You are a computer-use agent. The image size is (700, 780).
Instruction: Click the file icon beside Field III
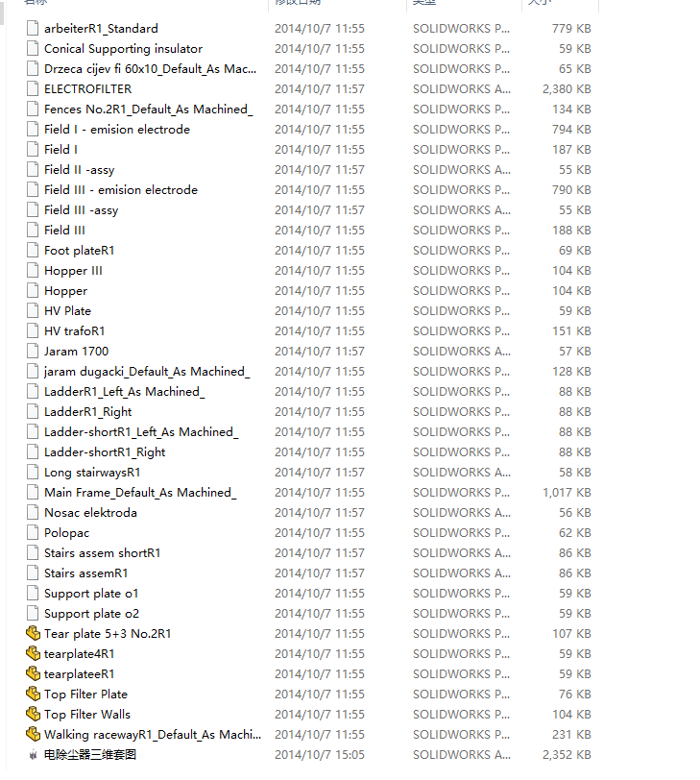(x=33, y=231)
